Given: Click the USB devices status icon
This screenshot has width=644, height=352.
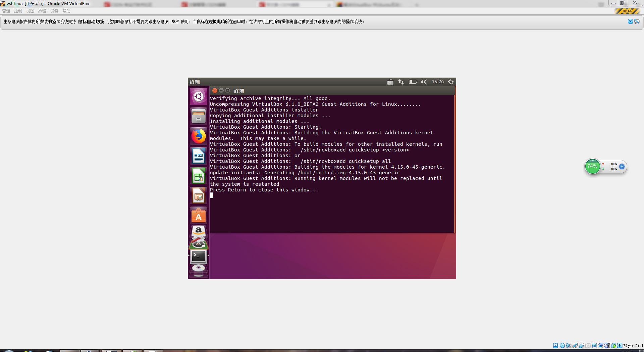Looking at the screenshot, I should tap(581, 346).
